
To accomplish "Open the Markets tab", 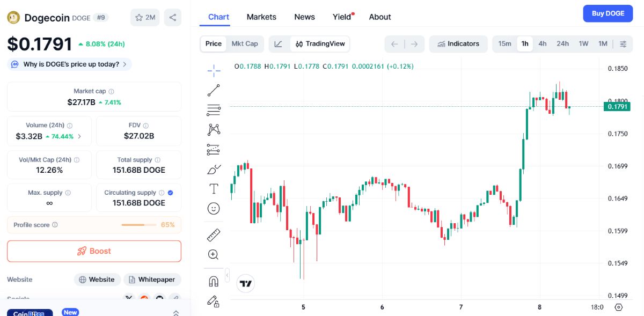I will pyautogui.click(x=261, y=17).
